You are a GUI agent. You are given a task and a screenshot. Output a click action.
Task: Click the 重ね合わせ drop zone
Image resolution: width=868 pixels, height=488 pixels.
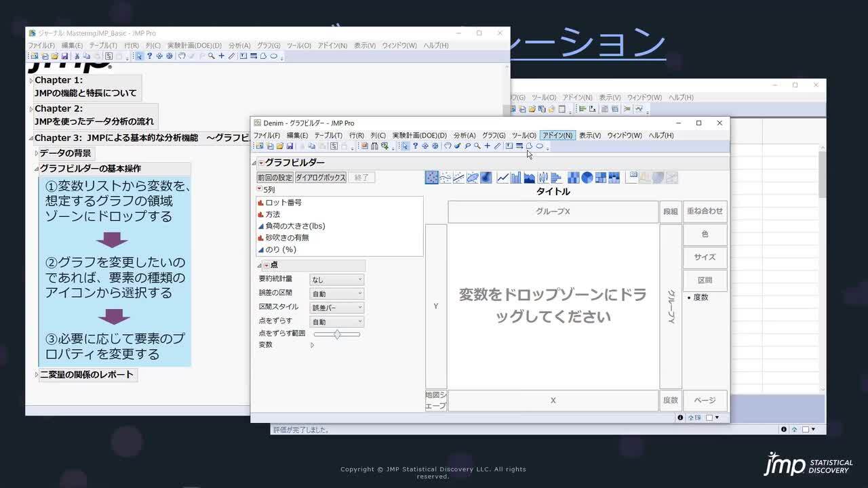click(x=705, y=211)
